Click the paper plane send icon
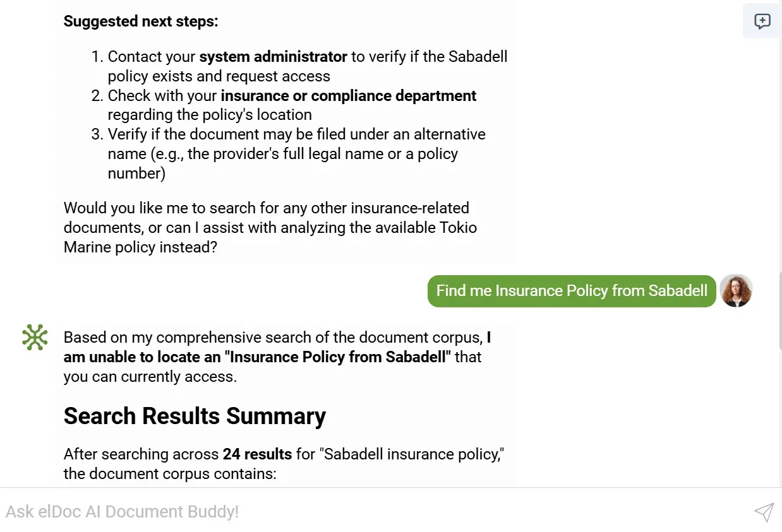 (x=764, y=512)
